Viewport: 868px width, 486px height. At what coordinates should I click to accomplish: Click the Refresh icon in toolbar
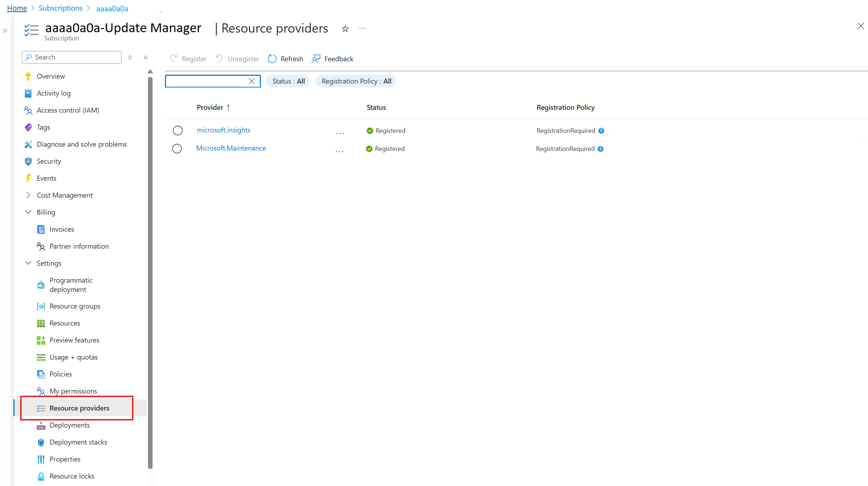click(272, 59)
